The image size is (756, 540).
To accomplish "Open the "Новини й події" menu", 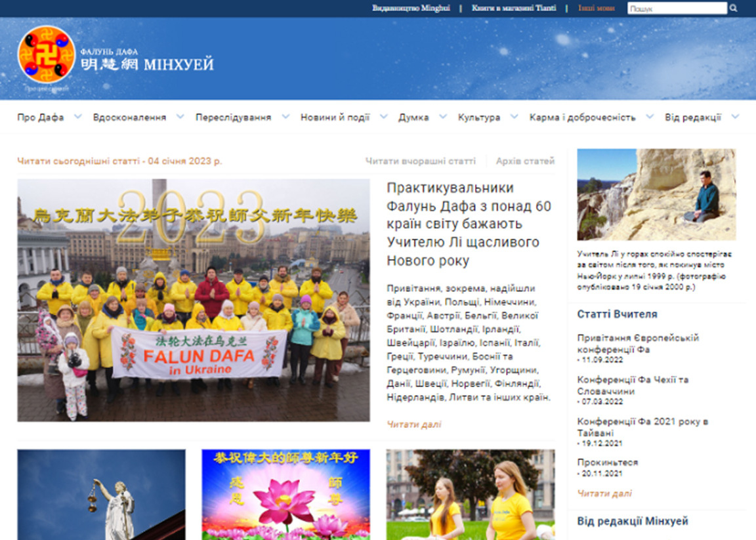I will (335, 117).
